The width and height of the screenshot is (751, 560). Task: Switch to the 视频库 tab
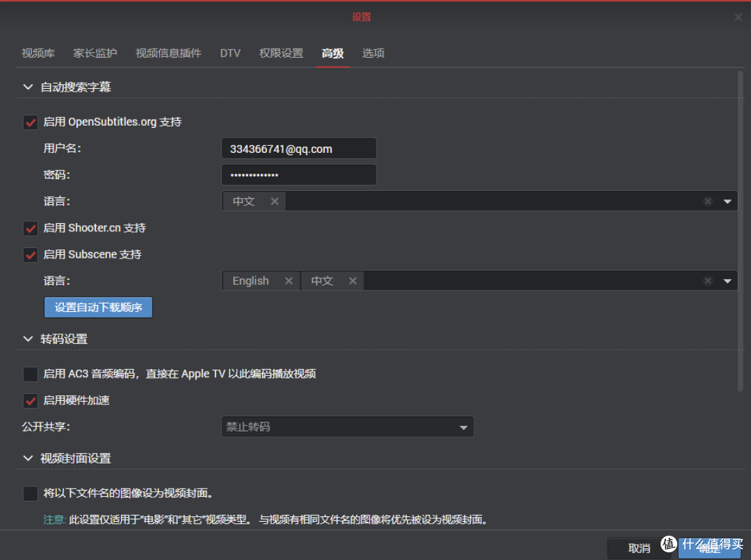coord(38,53)
